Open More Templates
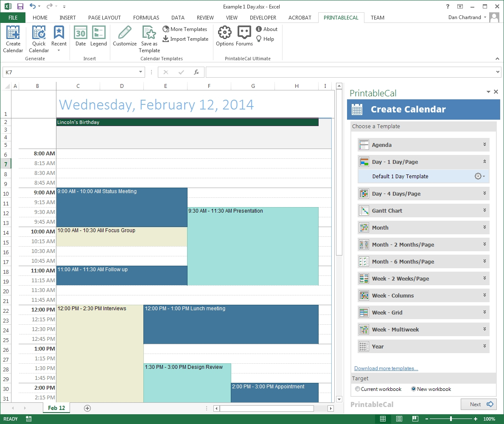This screenshot has width=504, height=424. [185, 29]
